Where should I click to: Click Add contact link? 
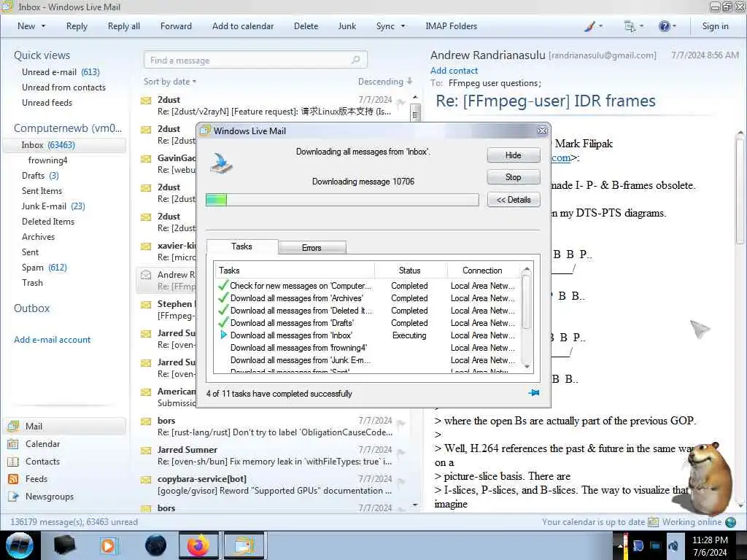(454, 71)
